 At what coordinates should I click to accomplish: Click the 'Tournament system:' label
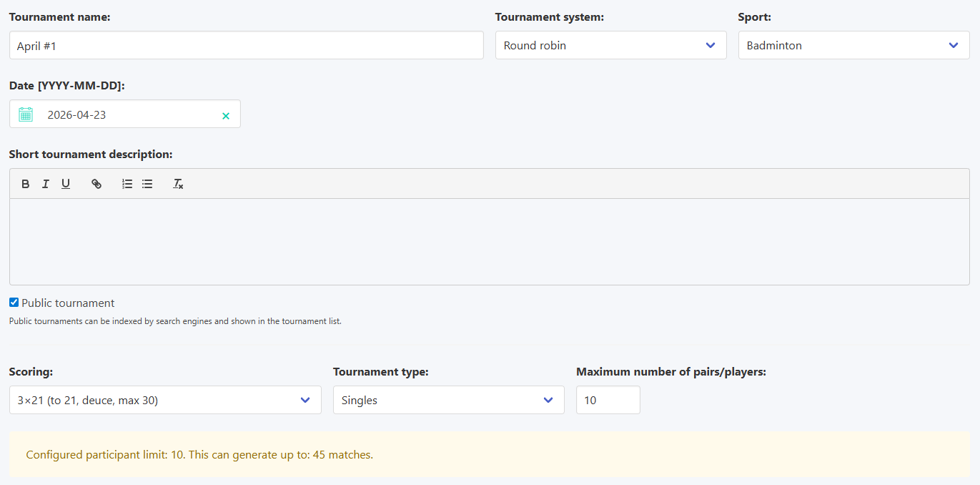550,16
